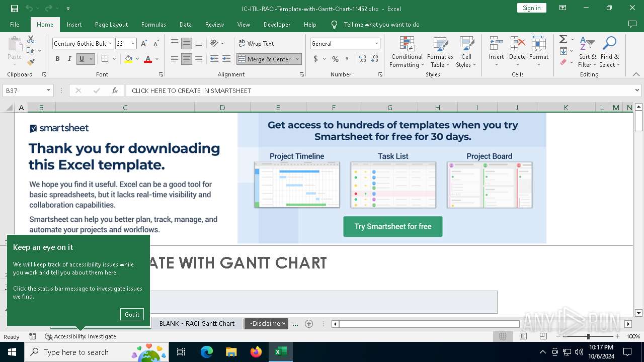644x362 pixels.
Task: Click the Orientation text angle icon
Action: pos(215,43)
